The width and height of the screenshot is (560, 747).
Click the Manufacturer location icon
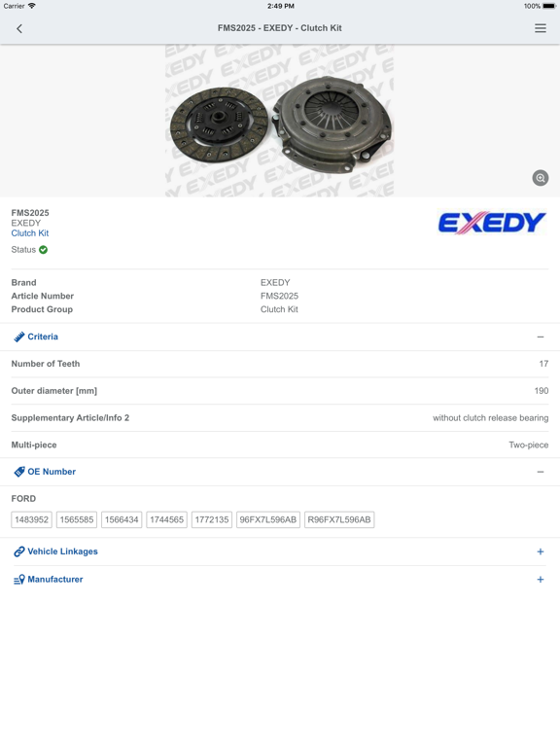click(x=19, y=580)
